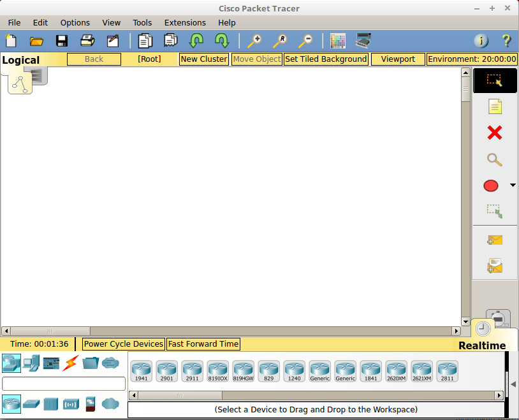Open the color palette dialog
519x420 pixels.
click(338, 40)
